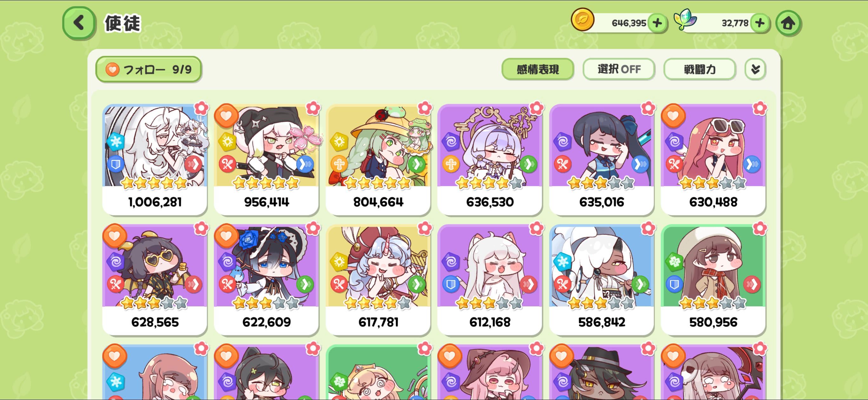Switch to the 感情表現 view
Viewport: 868px width, 400px height.
click(x=537, y=69)
